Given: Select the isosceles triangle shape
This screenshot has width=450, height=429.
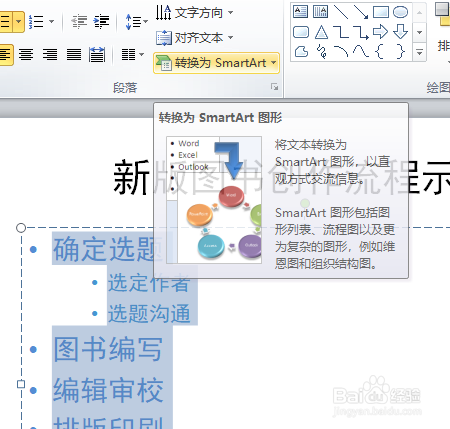Looking at the screenshot, I should pyautogui.click(x=321, y=32).
